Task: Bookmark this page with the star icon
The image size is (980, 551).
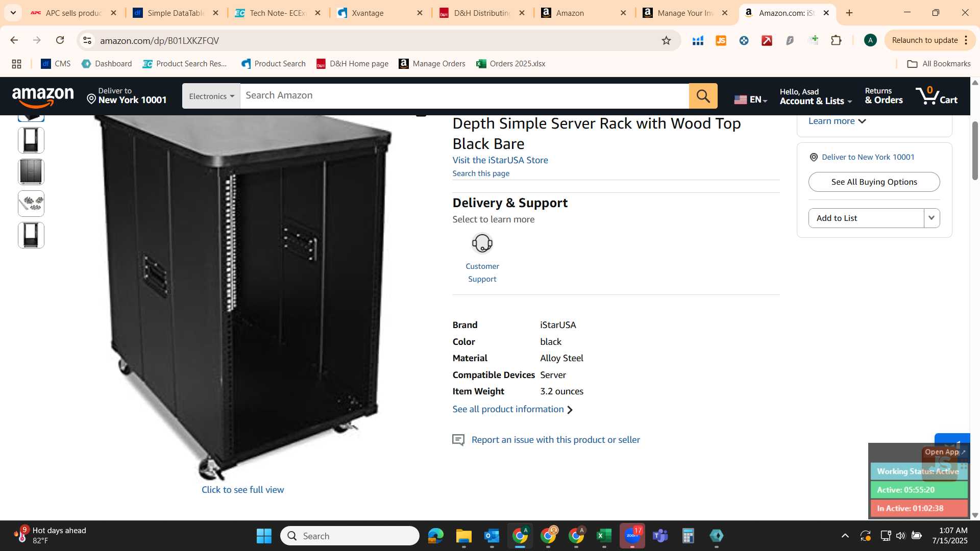Action: pyautogui.click(x=666, y=40)
